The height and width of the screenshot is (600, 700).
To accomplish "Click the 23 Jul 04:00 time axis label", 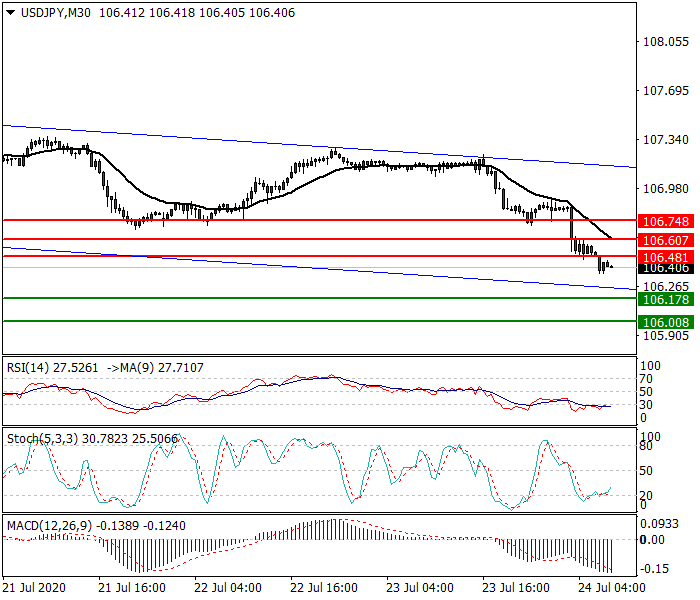I will tap(420, 588).
